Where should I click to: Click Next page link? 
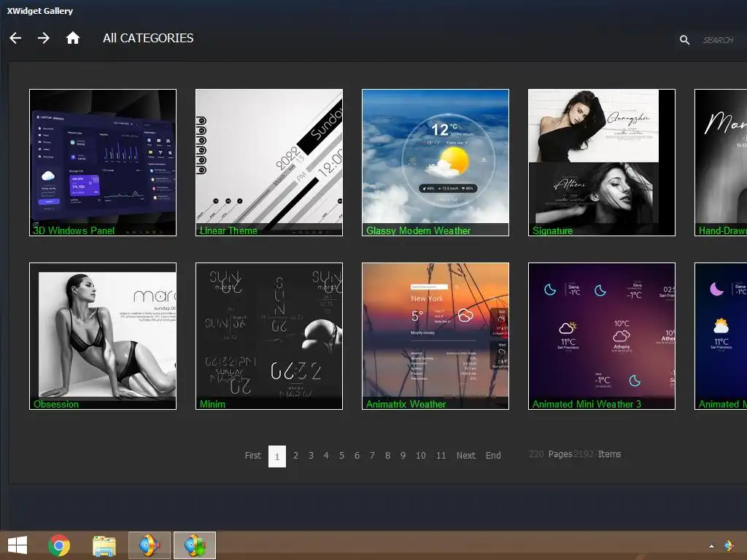(466, 456)
